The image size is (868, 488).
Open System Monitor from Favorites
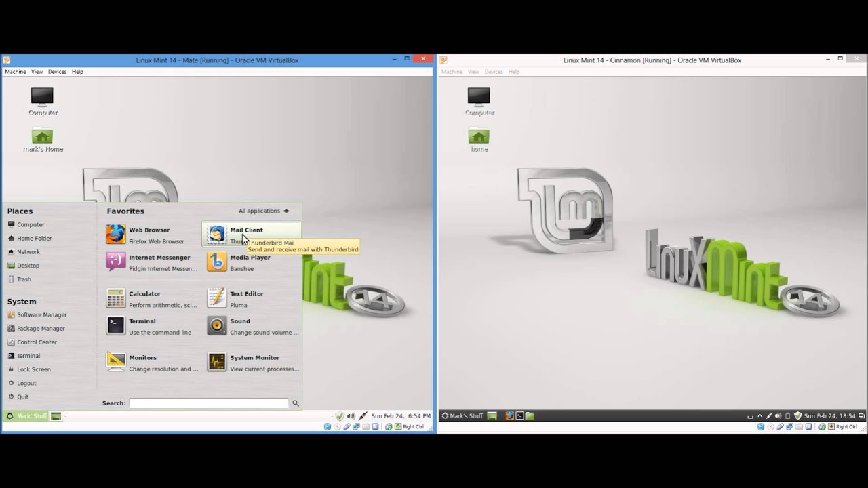click(254, 363)
